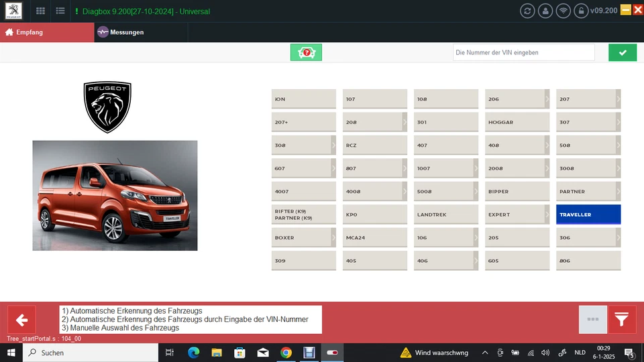This screenshot has width=644, height=362.
Task: Choose the BIPPER model
Action: [x=517, y=191]
